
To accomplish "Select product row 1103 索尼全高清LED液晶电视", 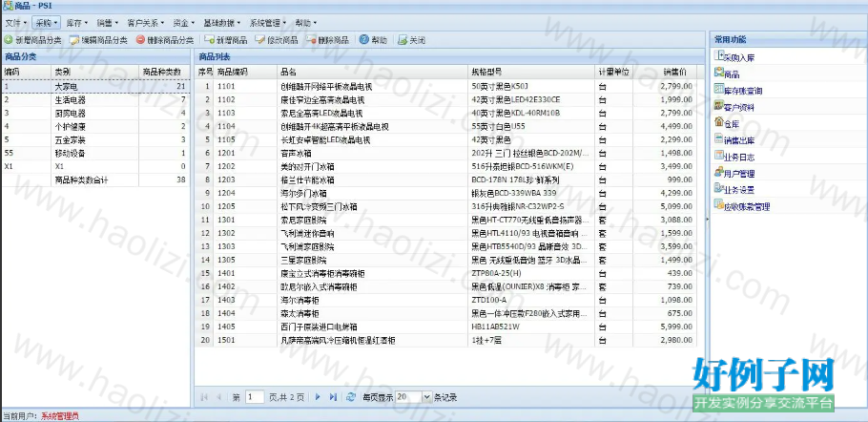I will coord(445,114).
